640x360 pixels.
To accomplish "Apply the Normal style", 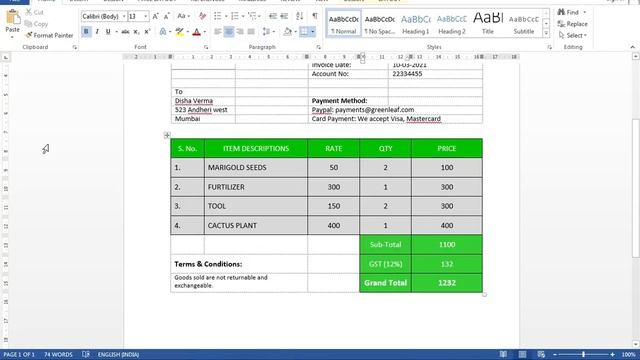I will 344,24.
